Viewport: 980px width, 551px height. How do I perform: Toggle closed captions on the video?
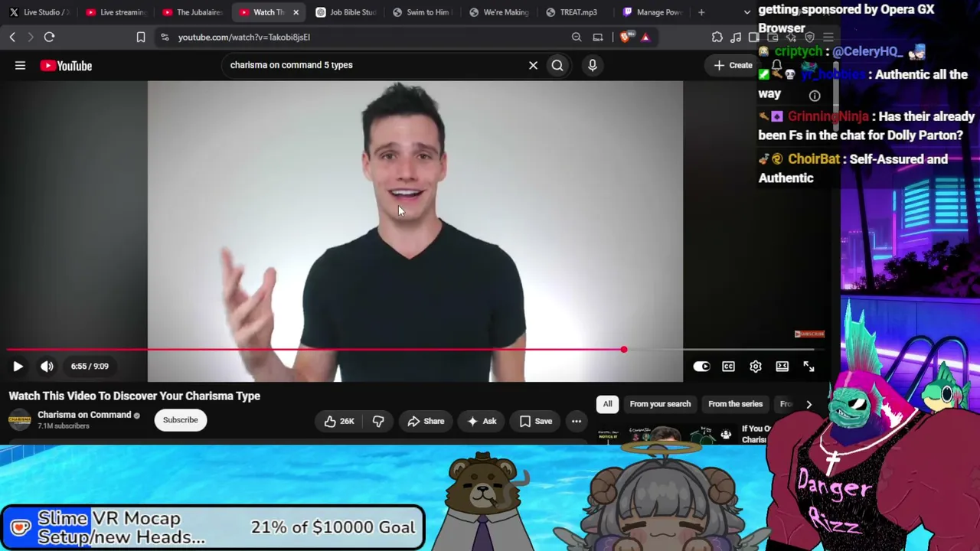[x=728, y=367]
